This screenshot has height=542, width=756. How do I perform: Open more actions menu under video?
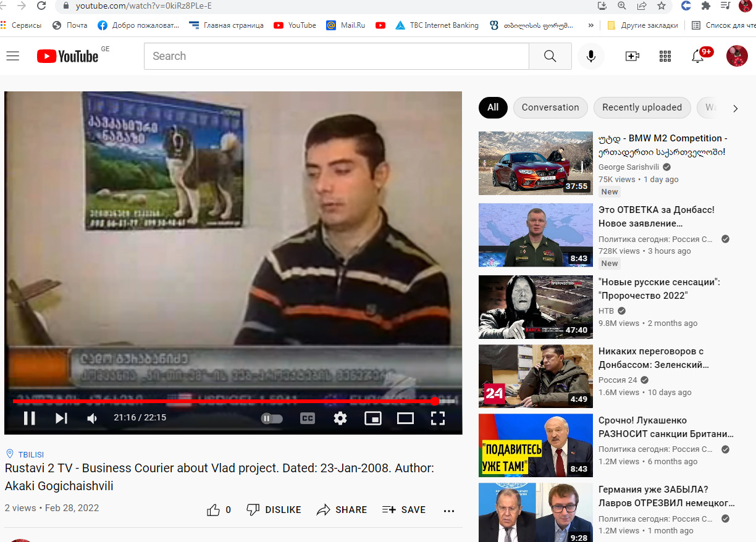tap(449, 511)
